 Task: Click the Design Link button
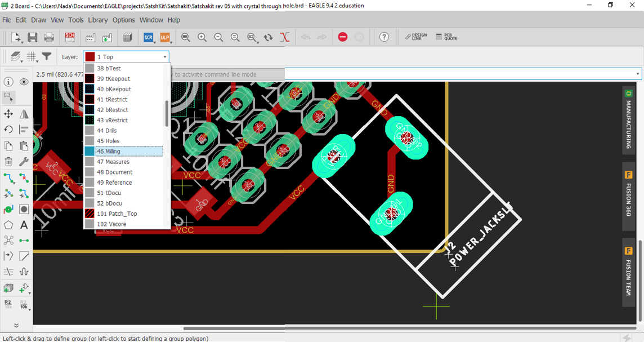[x=416, y=37]
